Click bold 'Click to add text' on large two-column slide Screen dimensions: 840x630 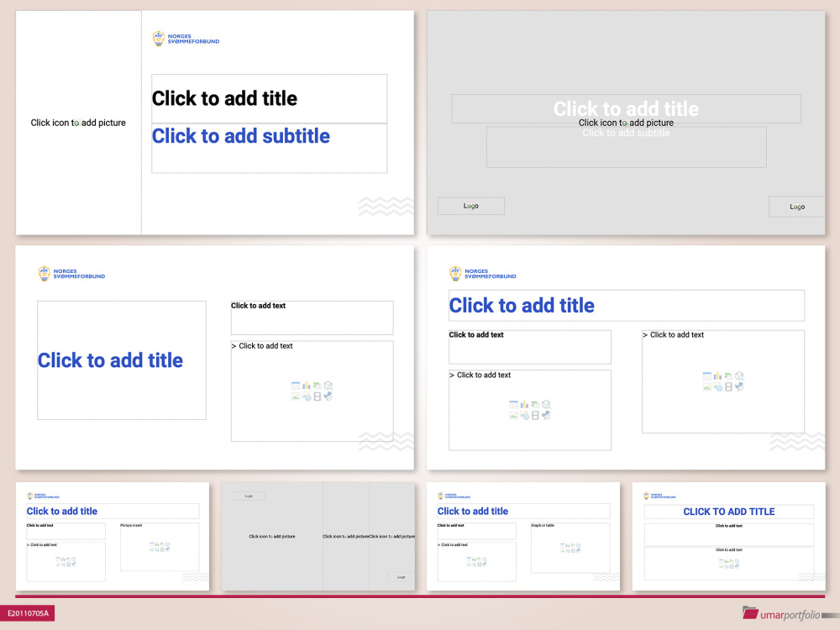point(476,335)
